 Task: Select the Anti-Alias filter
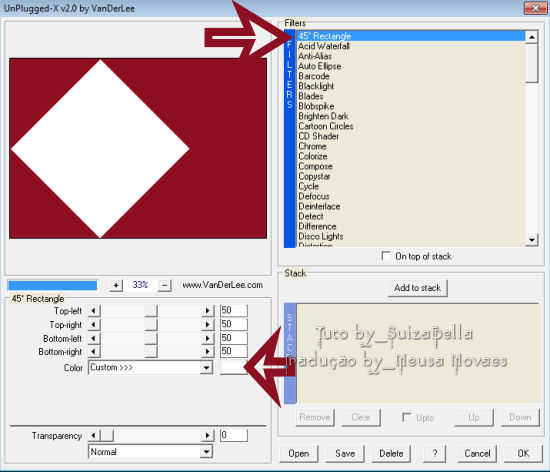point(411,56)
